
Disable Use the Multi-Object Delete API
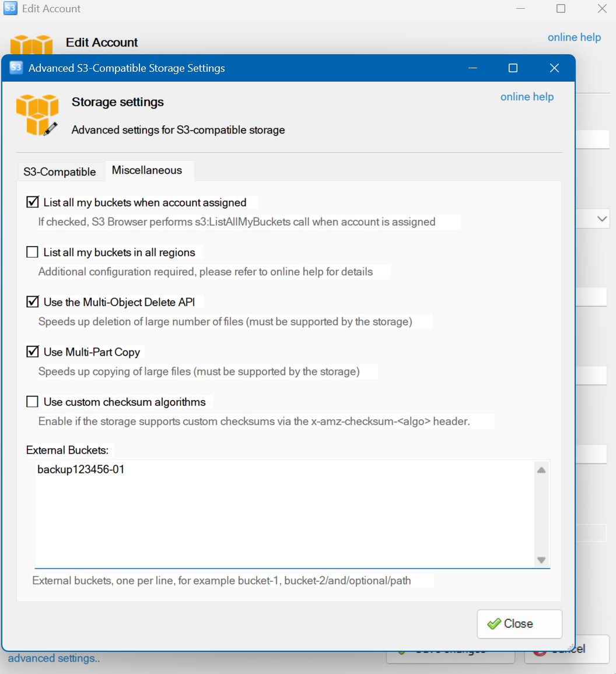(x=33, y=302)
